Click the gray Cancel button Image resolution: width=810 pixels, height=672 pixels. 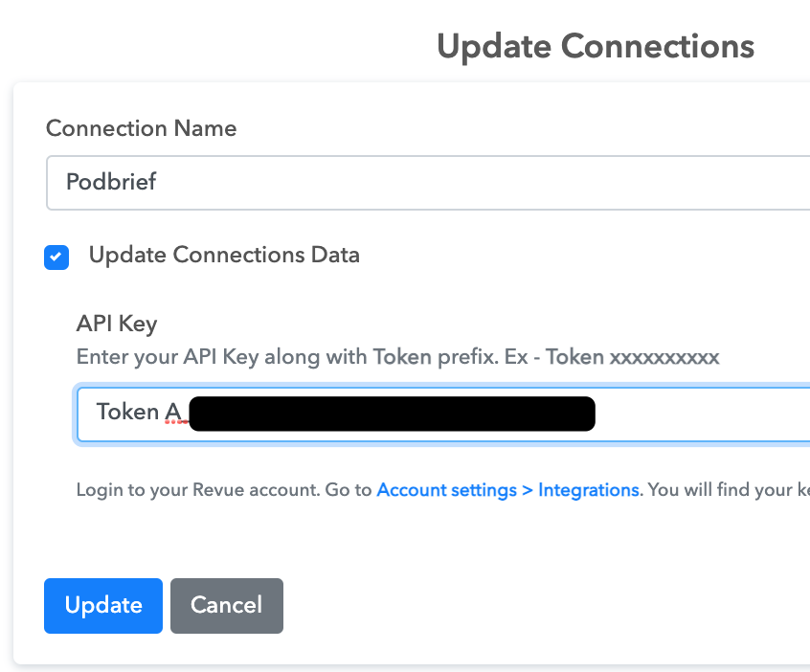pos(227,605)
